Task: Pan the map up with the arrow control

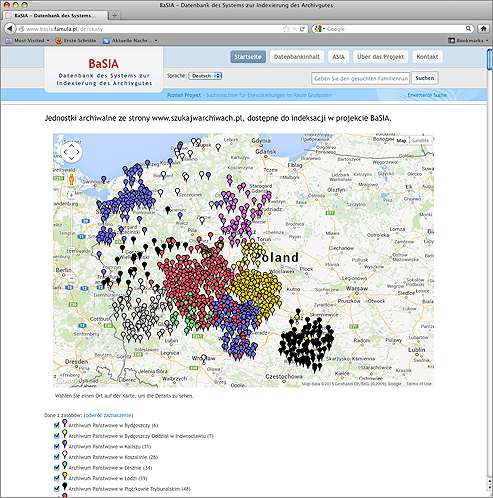Action: click(72, 146)
